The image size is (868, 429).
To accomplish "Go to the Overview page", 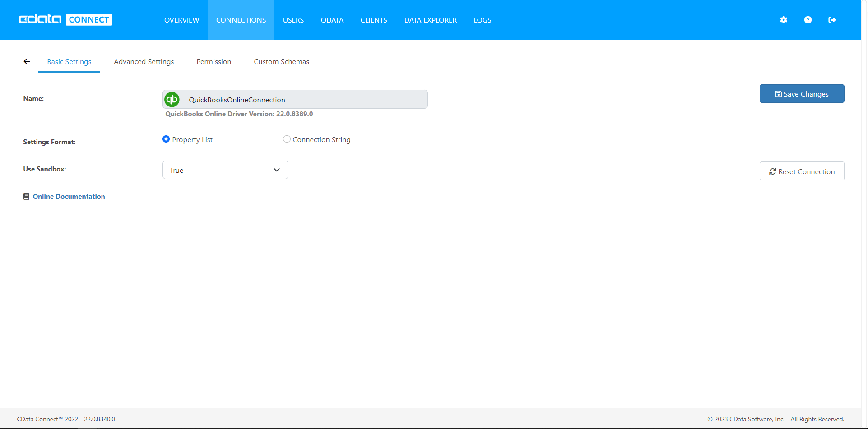I will (181, 20).
